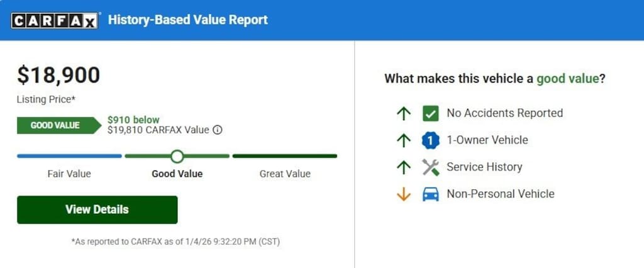Click the green up arrow beside 1-Owner Vehicle

tap(404, 140)
